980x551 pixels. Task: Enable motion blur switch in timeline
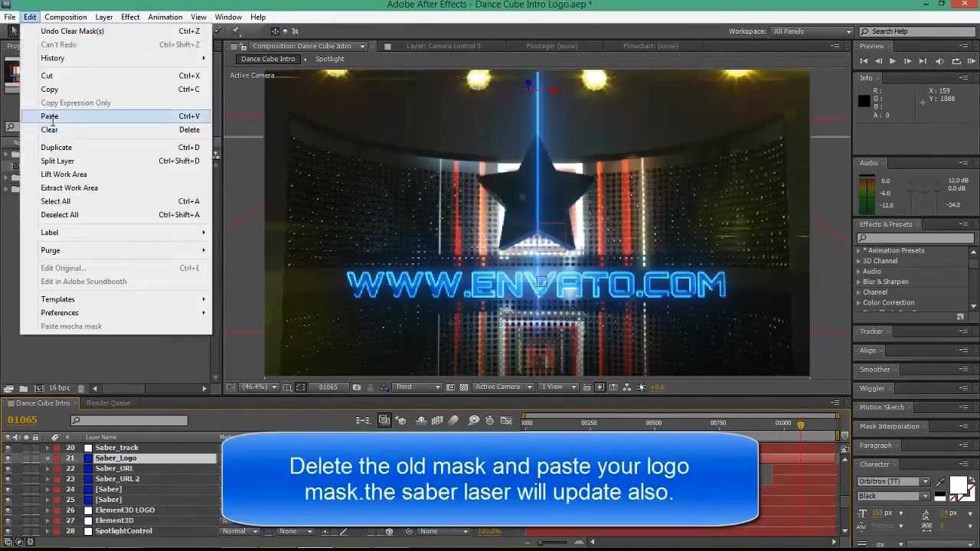453,420
